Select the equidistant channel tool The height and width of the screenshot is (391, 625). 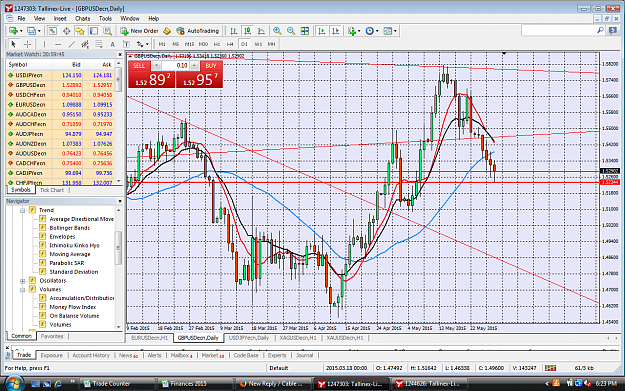pyautogui.click(x=85, y=44)
